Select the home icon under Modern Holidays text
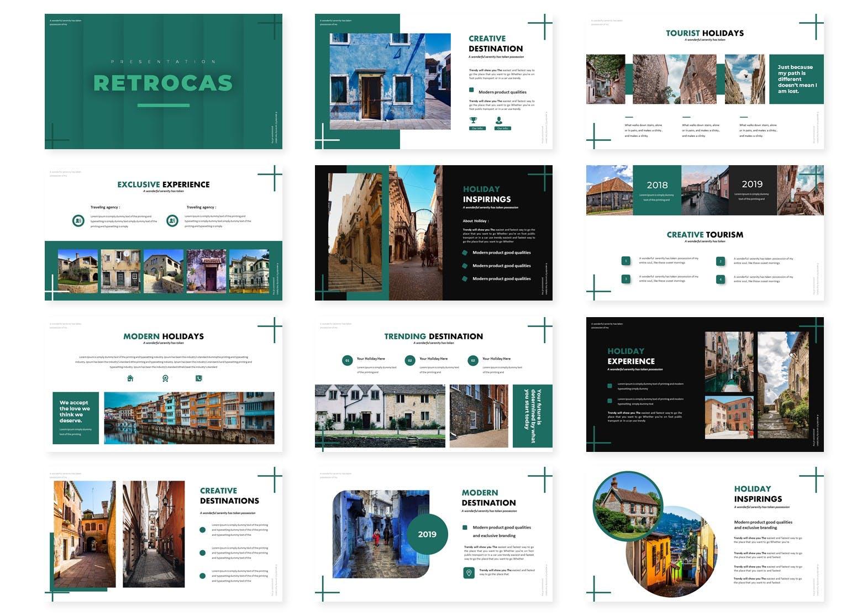The image size is (862, 616). (130, 378)
